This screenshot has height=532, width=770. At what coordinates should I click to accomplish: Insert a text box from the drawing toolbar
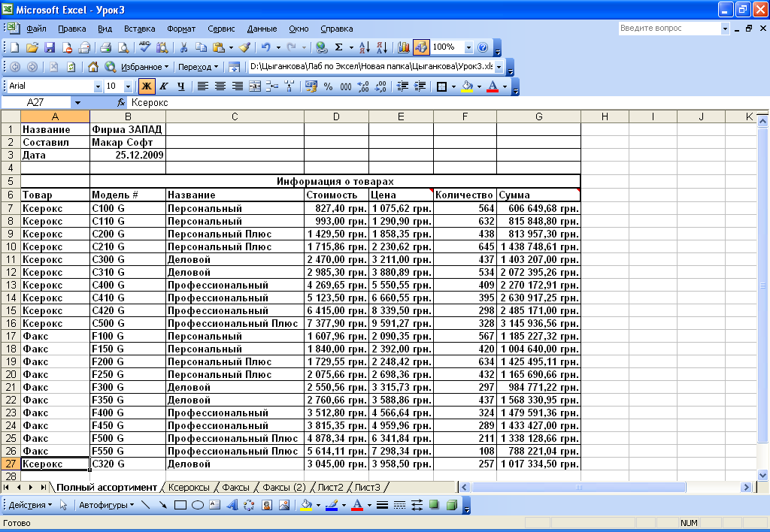click(214, 505)
